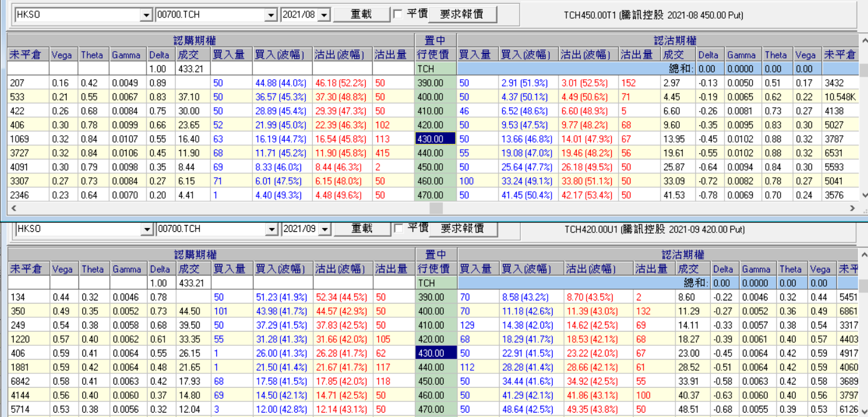868x417 pixels.
Task: Click the put-side Theta header in the 2021/09 panel
Action: (x=791, y=269)
